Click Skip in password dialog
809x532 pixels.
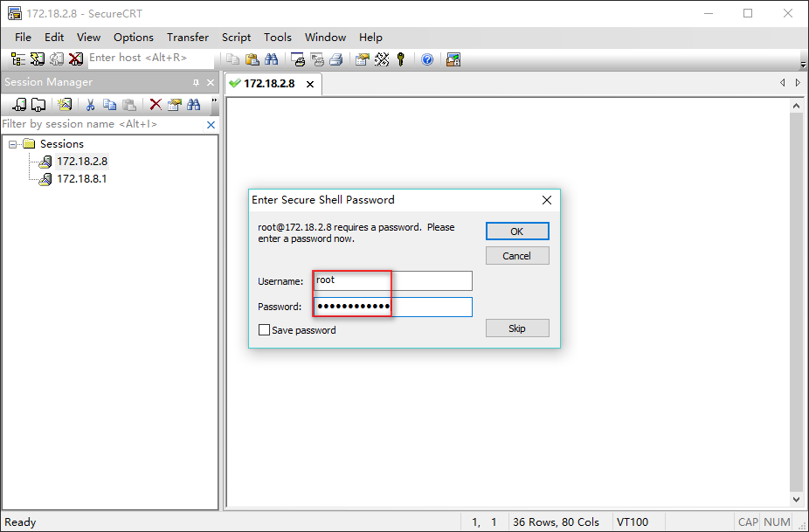click(517, 328)
